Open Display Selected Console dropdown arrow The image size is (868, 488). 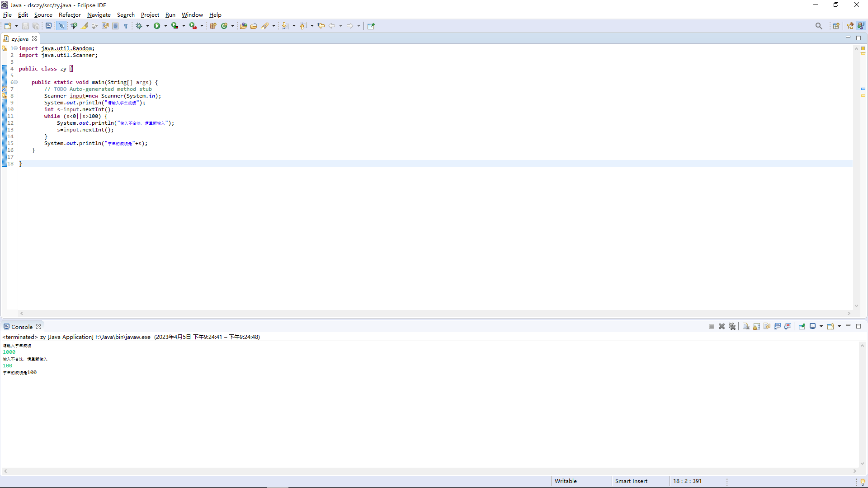(821, 326)
